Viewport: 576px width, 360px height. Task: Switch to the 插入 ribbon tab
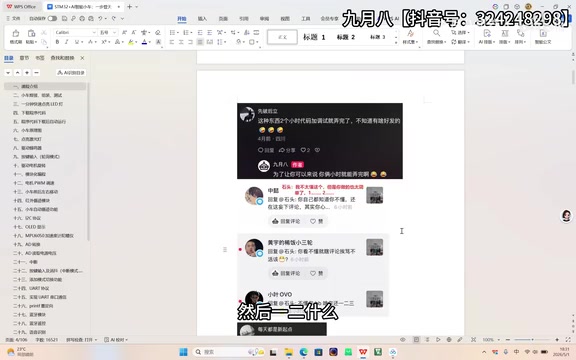tap(202, 18)
